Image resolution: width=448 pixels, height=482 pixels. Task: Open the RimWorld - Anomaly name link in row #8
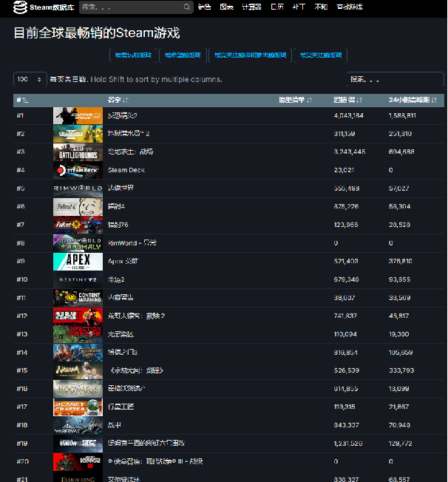[132, 243]
